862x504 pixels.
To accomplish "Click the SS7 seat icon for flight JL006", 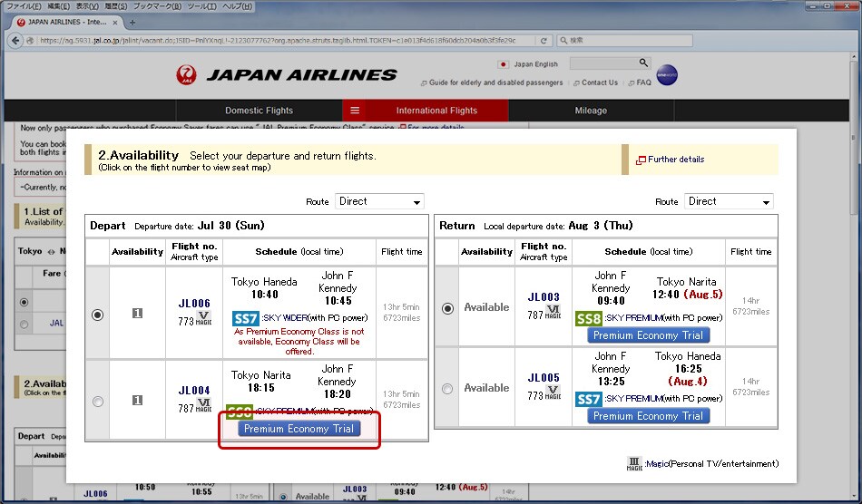I will pos(245,318).
